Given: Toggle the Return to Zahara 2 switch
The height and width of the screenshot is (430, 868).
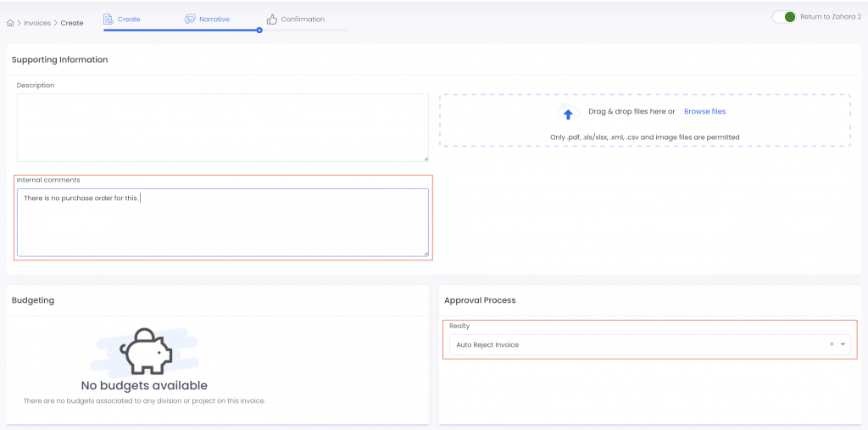Looking at the screenshot, I should pos(784,17).
